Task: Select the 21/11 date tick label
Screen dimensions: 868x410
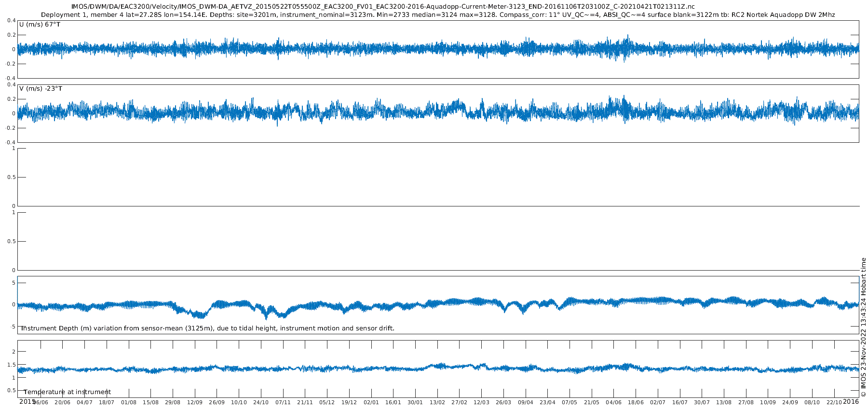Action: pyautogui.click(x=305, y=402)
